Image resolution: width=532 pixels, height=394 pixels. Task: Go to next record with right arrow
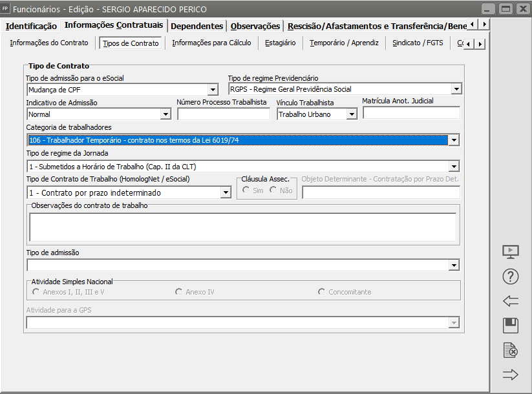[511, 375]
